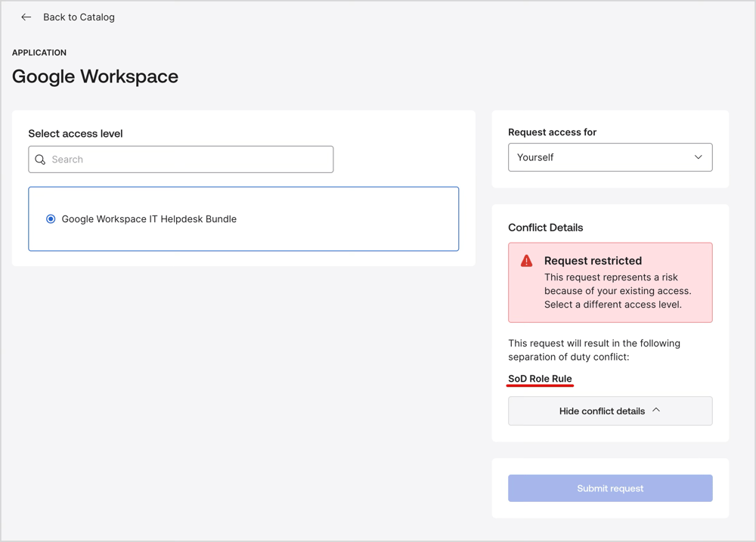Click the Conflict Details heading
756x542 pixels.
coord(545,228)
